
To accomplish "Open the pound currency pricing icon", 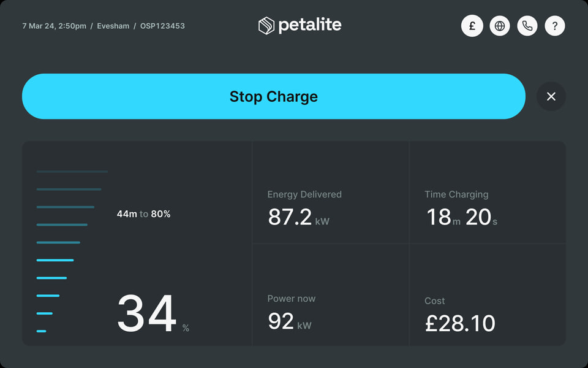I will pyautogui.click(x=472, y=26).
